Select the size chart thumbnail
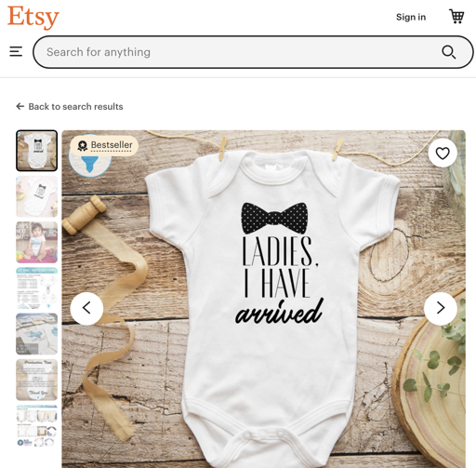The height and width of the screenshot is (468, 476). 36,288
